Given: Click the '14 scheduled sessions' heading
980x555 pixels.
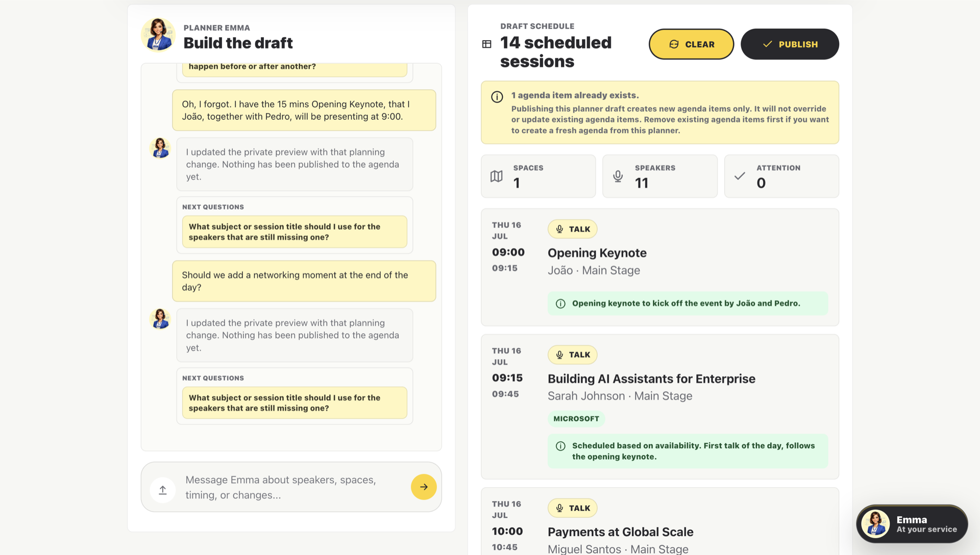Looking at the screenshot, I should [556, 52].
